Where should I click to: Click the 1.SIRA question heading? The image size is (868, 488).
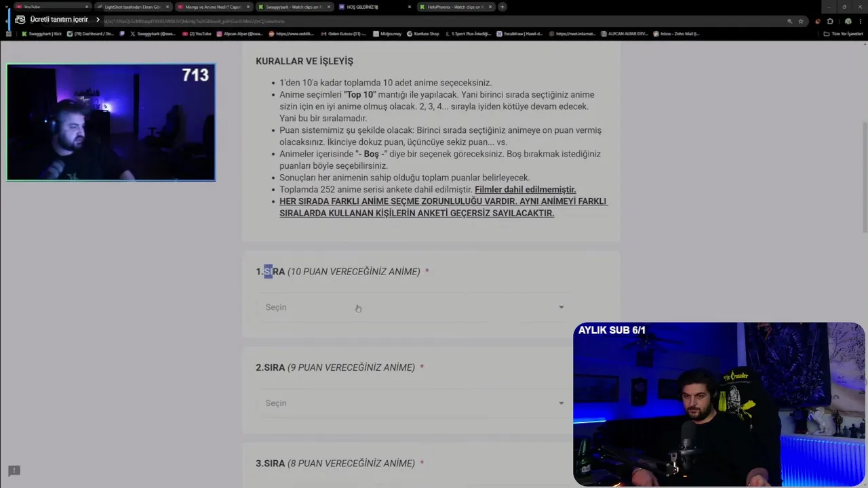click(338, 272)
